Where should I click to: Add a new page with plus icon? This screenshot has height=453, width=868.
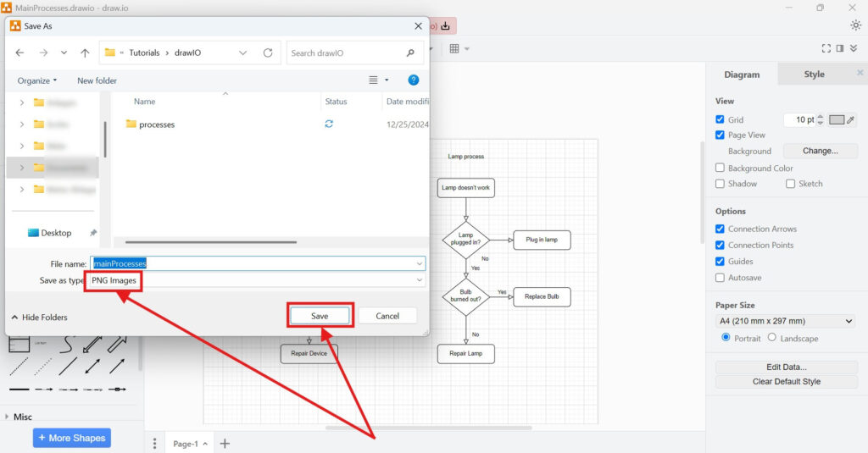point(225,444)
